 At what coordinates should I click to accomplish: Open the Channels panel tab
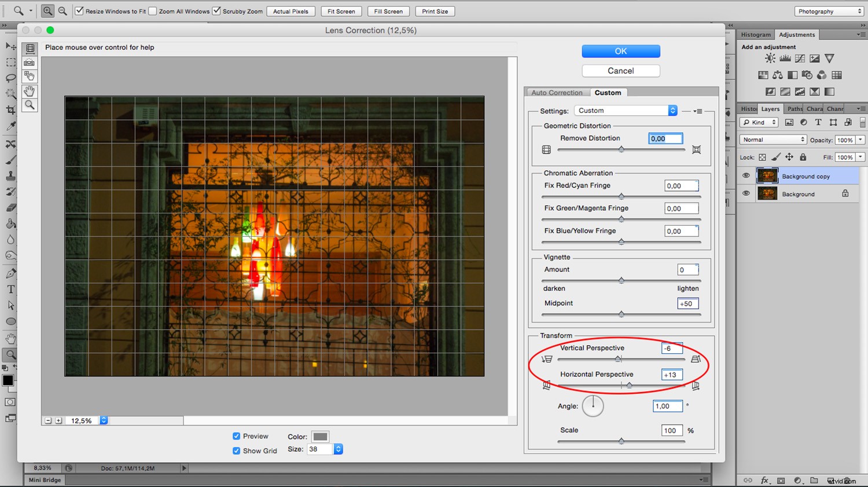coord(834,108)
